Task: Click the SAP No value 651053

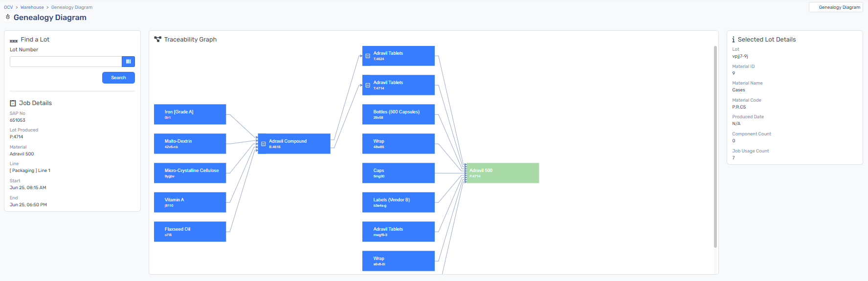Action: coord(18,120)
